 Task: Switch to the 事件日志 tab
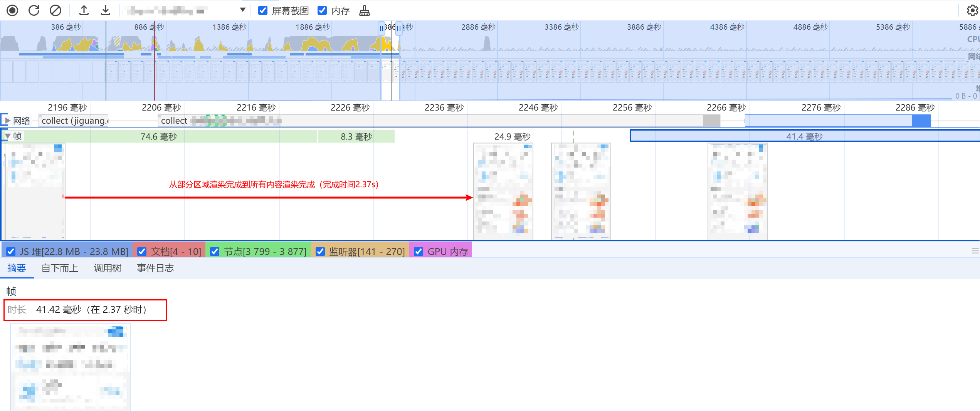point(155,268)
